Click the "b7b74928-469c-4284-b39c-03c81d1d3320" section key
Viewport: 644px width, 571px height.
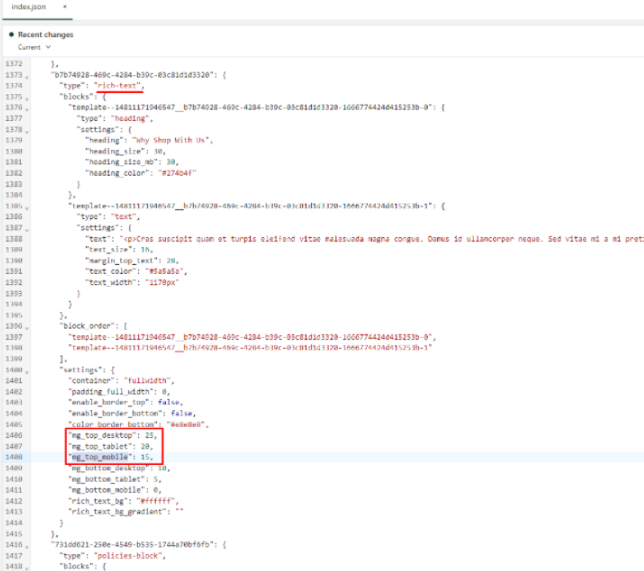(x=134, y=75)
